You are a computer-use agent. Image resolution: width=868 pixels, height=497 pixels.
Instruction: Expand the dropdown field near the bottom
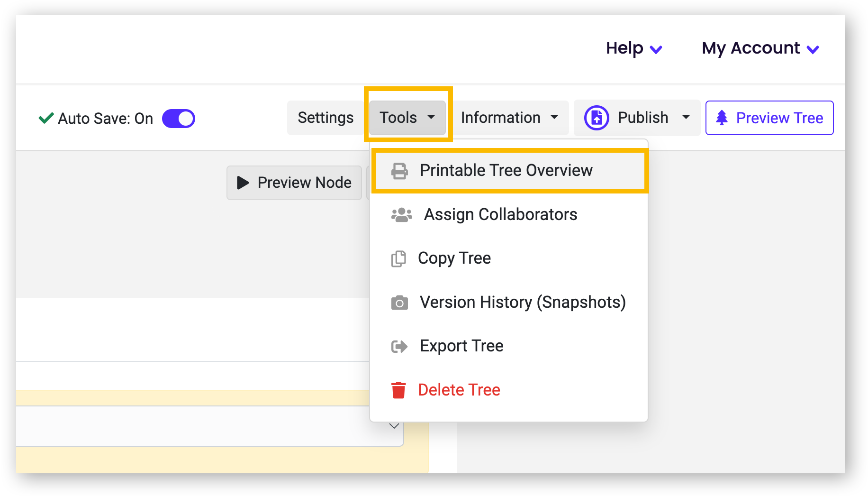click(394, 426)
